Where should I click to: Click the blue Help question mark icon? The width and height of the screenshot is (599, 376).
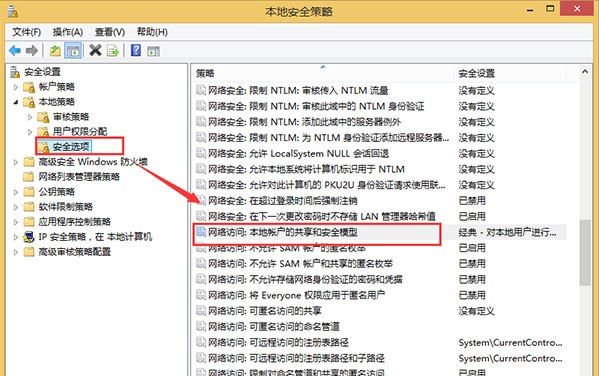pyautogui.click(x=136, y=50)
